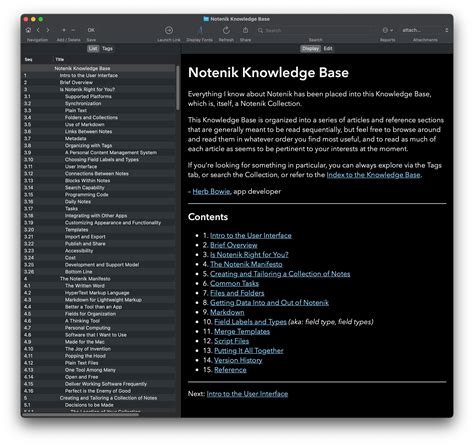Screen dimensions: 474x445
Task: Select the Display segment toggle
Action: 310,49
